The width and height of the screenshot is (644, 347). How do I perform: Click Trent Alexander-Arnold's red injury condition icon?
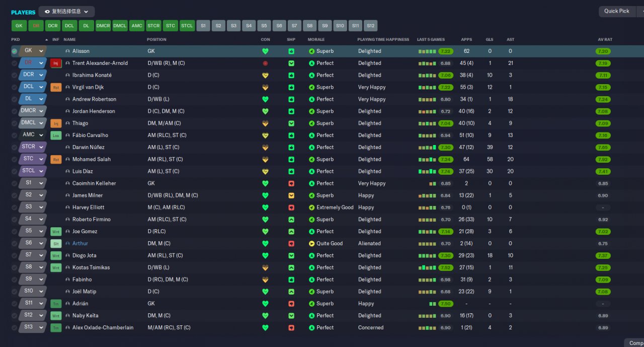point(265,63)
